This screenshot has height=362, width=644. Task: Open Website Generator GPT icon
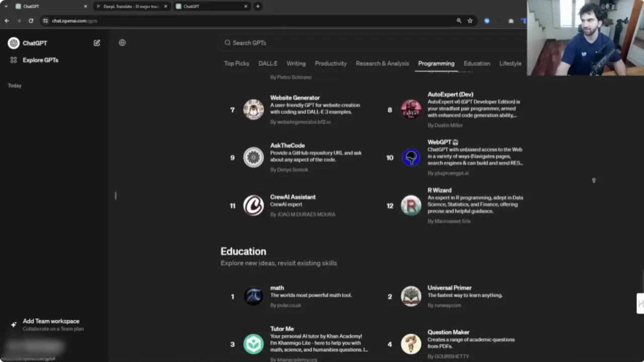[x=254, y=109]
